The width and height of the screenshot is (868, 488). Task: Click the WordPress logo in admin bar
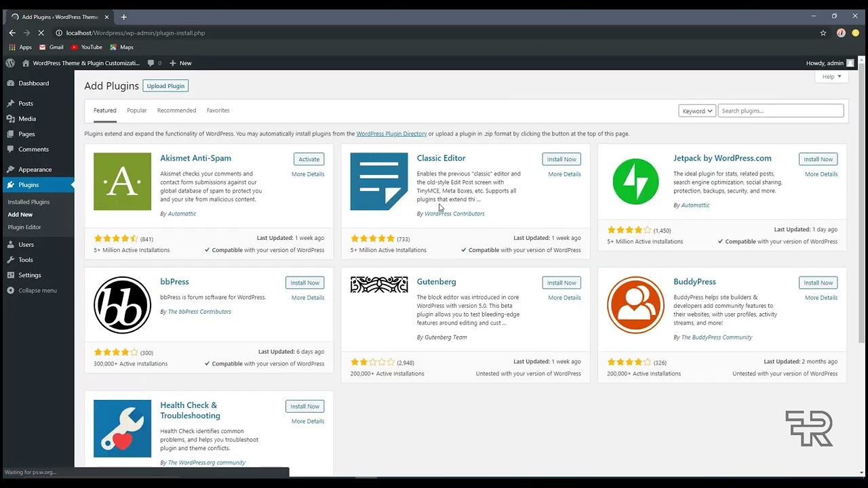pos(10,63)
